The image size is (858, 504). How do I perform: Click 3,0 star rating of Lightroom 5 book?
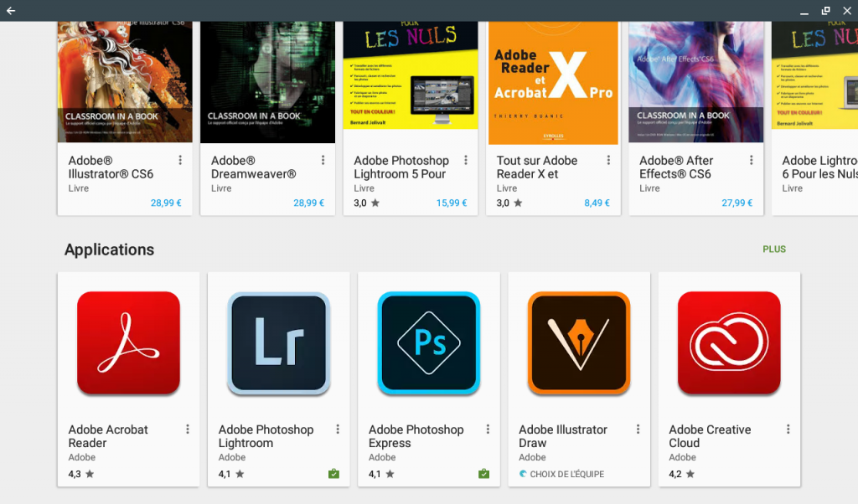367,203
